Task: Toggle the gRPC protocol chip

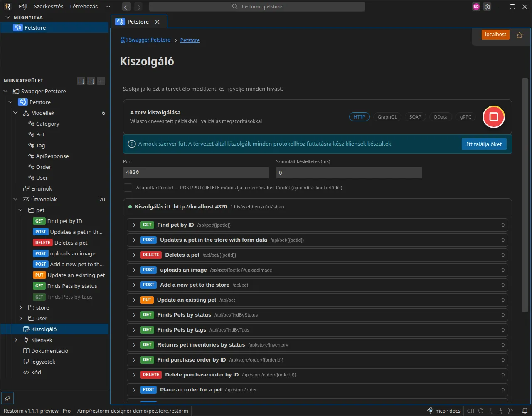Action: click(466, 117)
